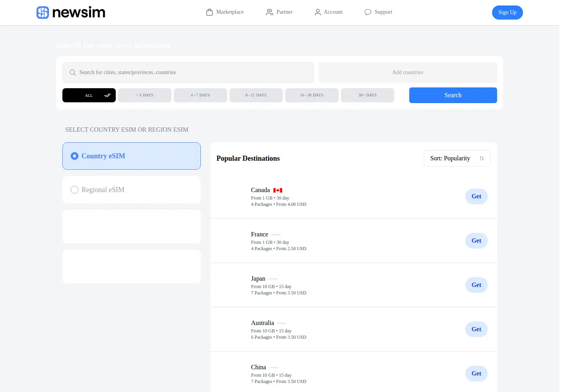Get the Japan eSIM
The width and height of the screenshot is (565, 392).
476,285
